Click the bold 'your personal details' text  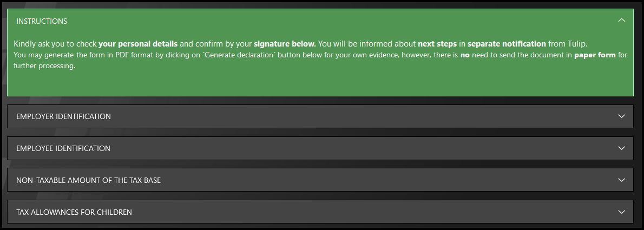click(x=138, y=43)
